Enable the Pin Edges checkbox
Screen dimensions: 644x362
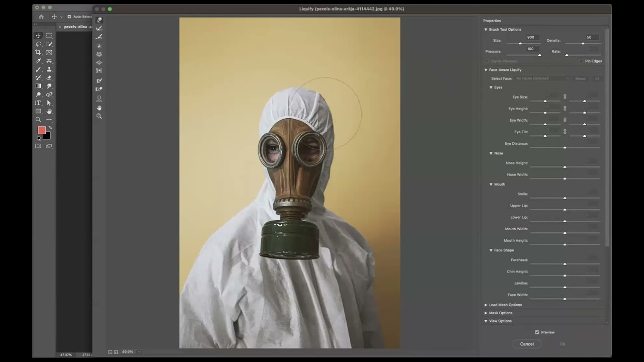581,61
